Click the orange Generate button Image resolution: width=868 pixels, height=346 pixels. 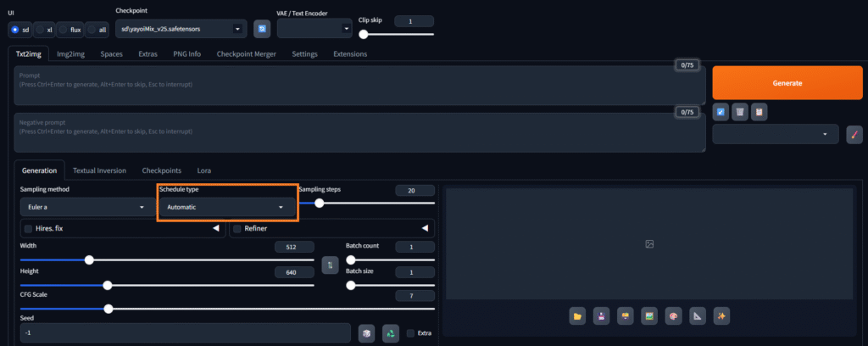(787, 83)
